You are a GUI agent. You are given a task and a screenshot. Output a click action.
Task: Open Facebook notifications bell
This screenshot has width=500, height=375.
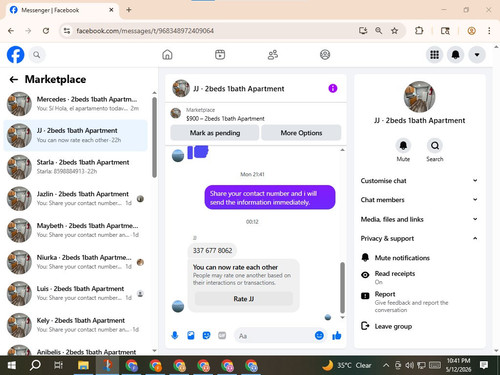click(456, 55)
